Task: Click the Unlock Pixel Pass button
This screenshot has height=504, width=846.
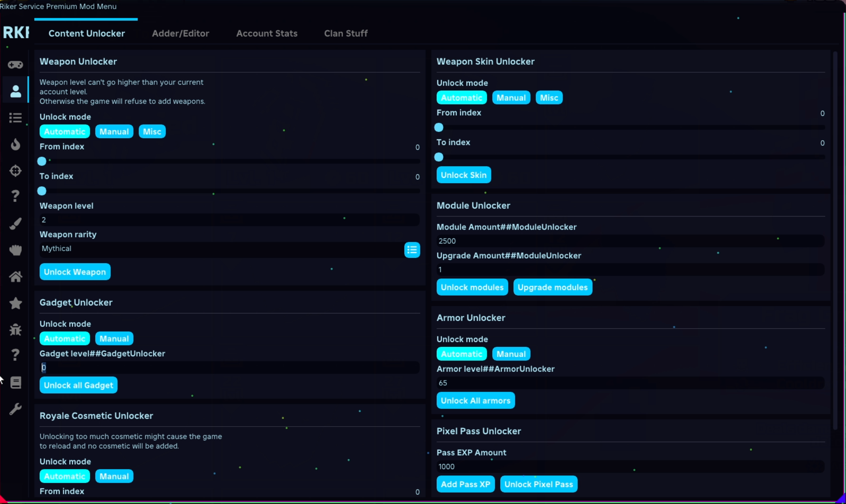Action: [538, 484]
